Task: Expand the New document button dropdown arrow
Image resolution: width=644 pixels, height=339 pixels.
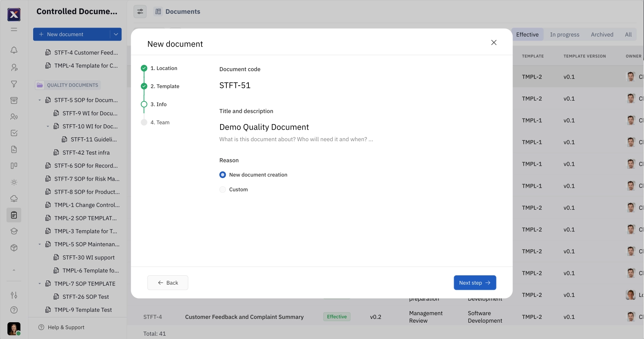Action: 115,34
